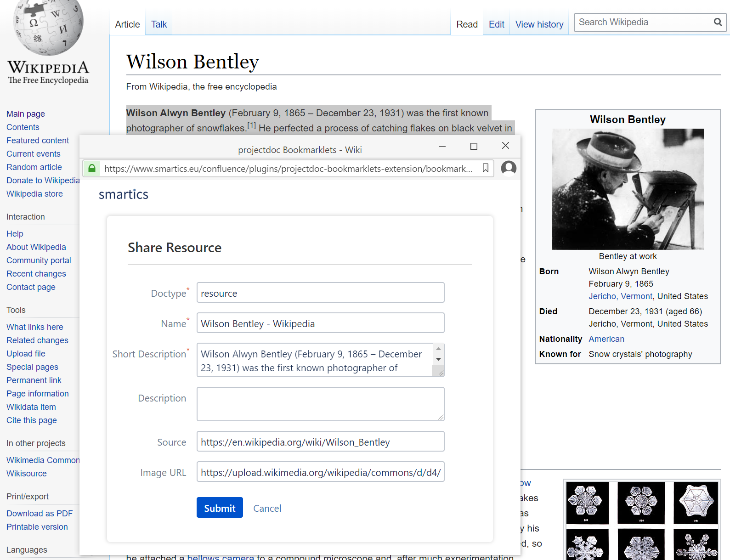Screen dimensions: 730x560
Task: Click the Source URL input field
Action: (320, 441)
